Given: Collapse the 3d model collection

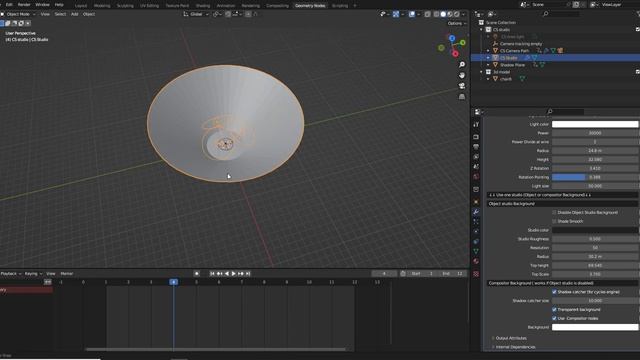Looking at the screenshot, I should pyautogui.click(x=481, y=72).
